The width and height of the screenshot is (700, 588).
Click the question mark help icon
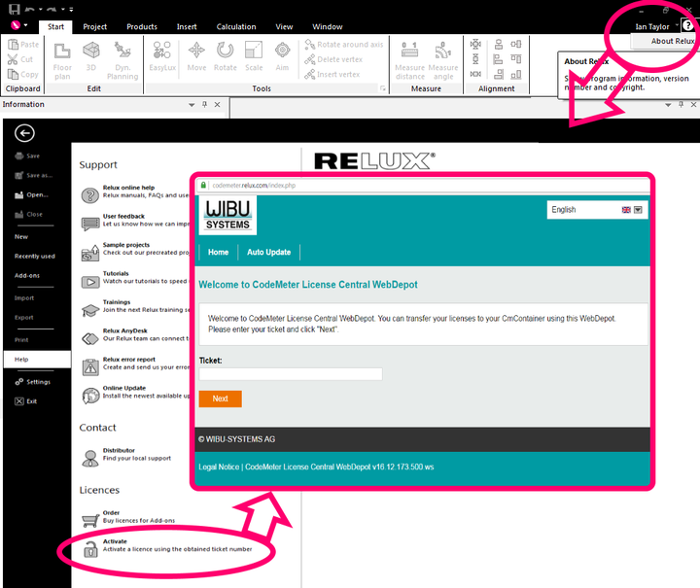click(688, 26)
